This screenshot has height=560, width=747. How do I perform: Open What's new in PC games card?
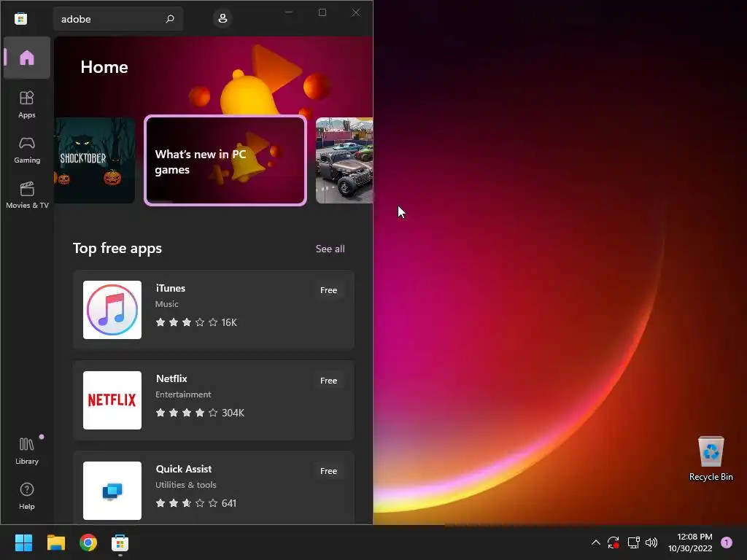(x=225, y=160)
